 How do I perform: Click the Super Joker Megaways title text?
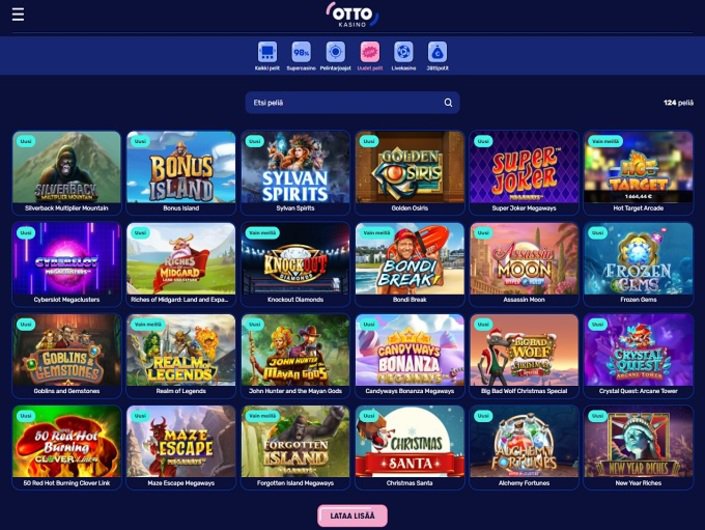(x=524, y=208)
